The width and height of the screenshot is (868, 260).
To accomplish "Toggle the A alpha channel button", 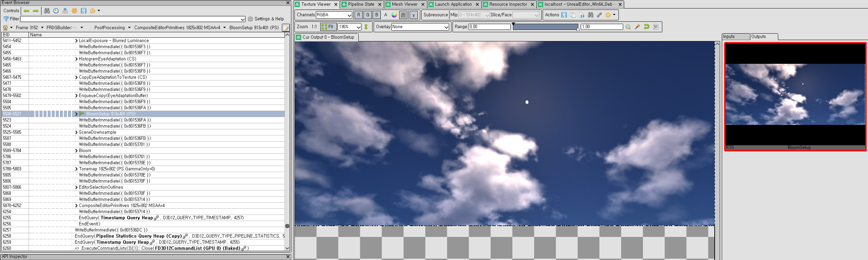I will pos(386,15).
